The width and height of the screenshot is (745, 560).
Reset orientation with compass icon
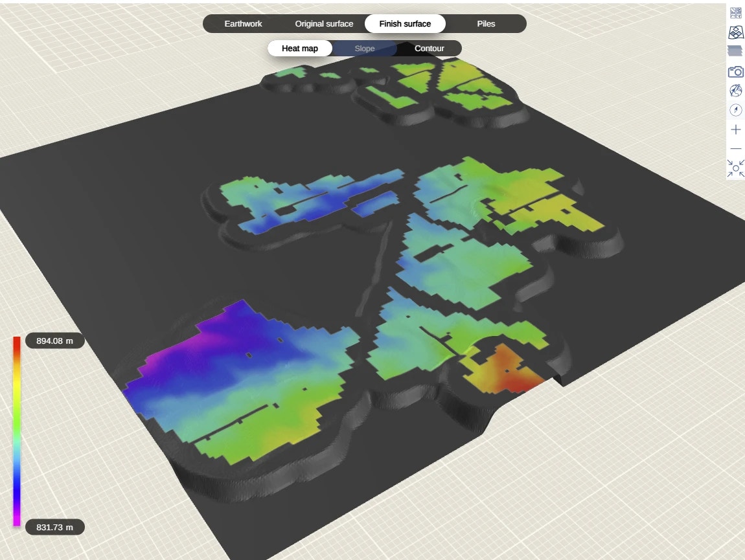[x=735, y=109]
